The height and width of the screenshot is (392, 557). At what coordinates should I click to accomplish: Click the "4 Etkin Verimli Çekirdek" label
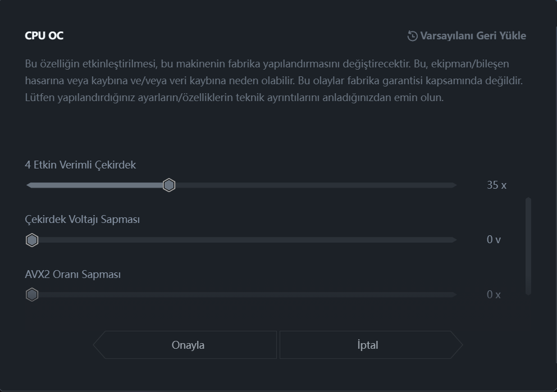point(80,165)
